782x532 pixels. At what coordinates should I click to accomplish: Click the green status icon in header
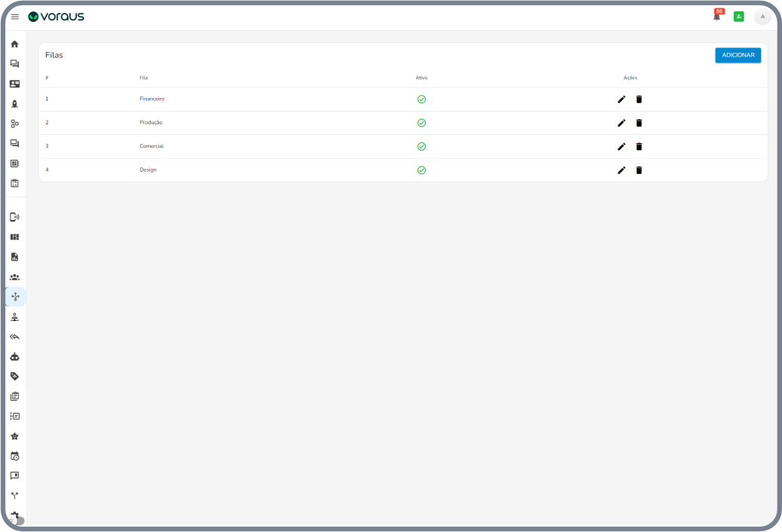click(x=739, y=17)
